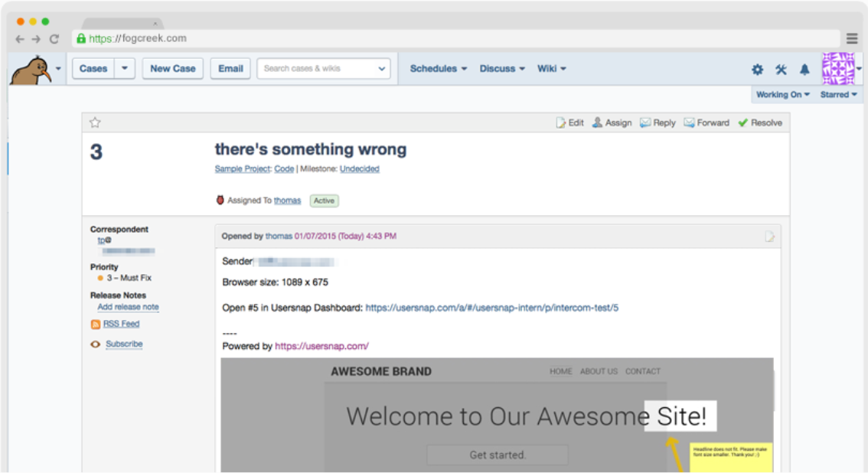The width and height of the screenshot is (868, 473).
Task: Open the RSS Feed link
Action: (121, 324)
